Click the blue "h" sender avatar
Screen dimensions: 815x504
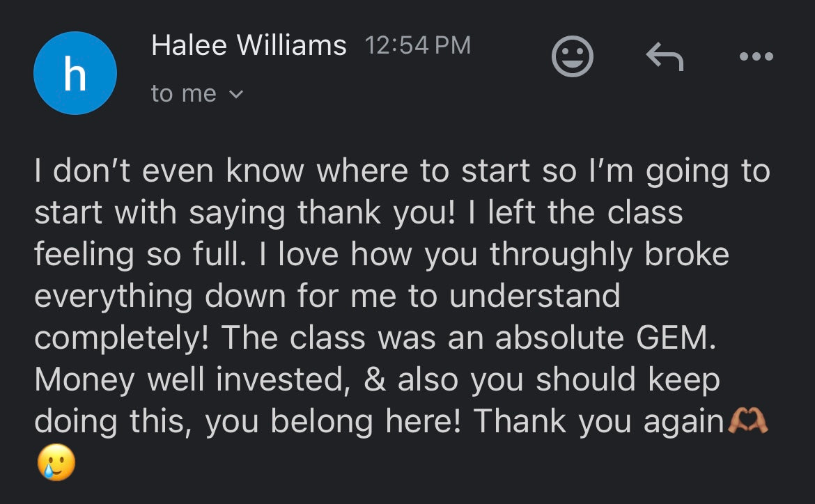(75, 73)
